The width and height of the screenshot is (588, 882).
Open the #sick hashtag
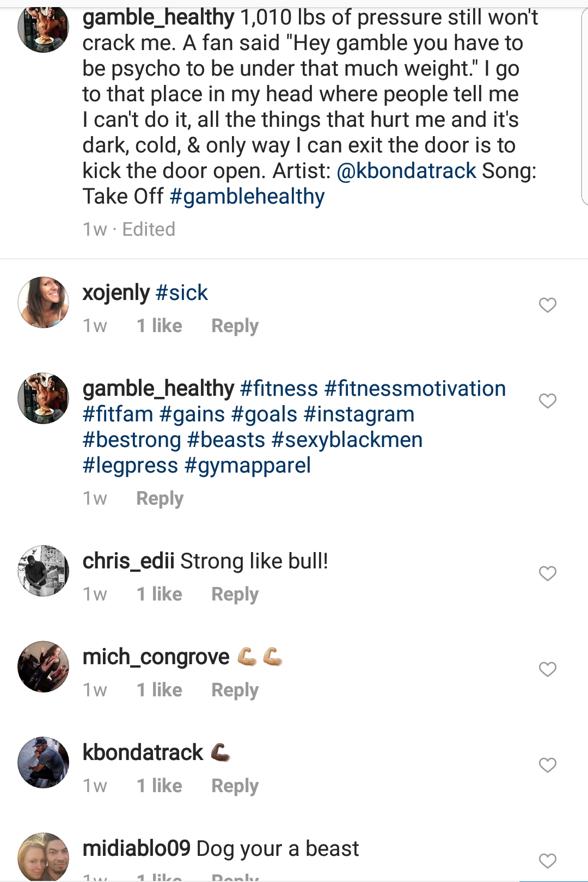182,293
